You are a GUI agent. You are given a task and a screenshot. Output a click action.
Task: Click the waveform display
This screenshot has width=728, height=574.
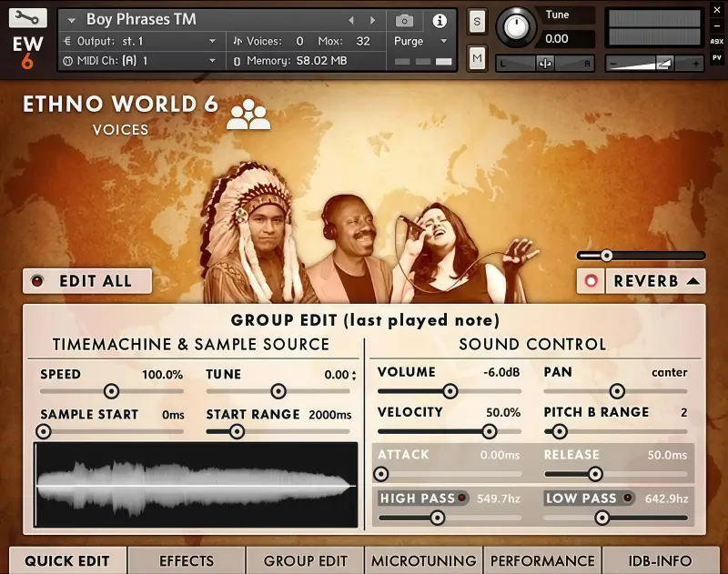(196, 485)
